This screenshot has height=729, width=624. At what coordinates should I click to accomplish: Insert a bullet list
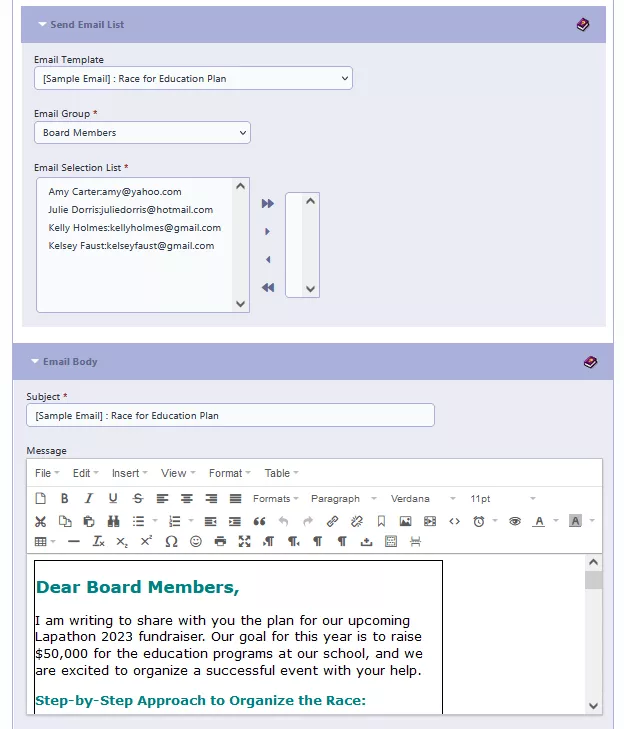coord(138,521)
